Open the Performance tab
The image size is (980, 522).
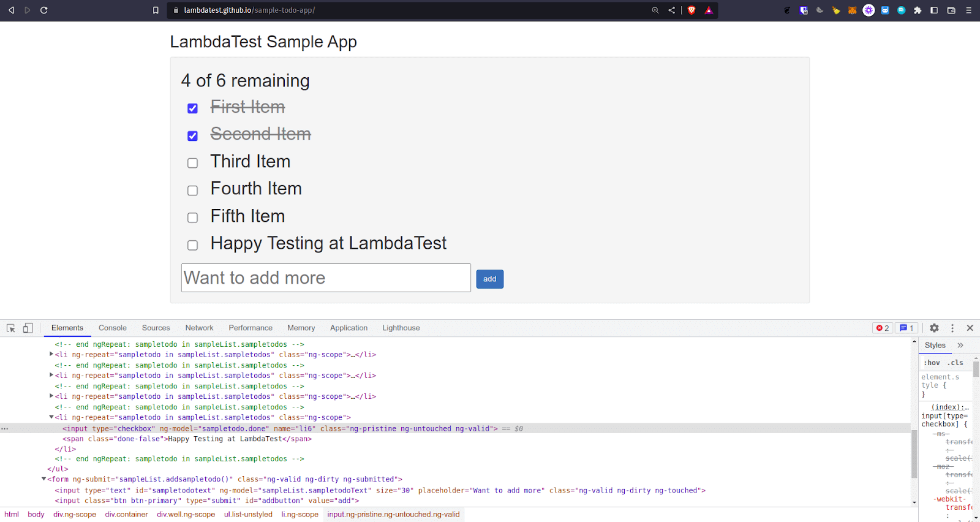click(x=251, y=328)
